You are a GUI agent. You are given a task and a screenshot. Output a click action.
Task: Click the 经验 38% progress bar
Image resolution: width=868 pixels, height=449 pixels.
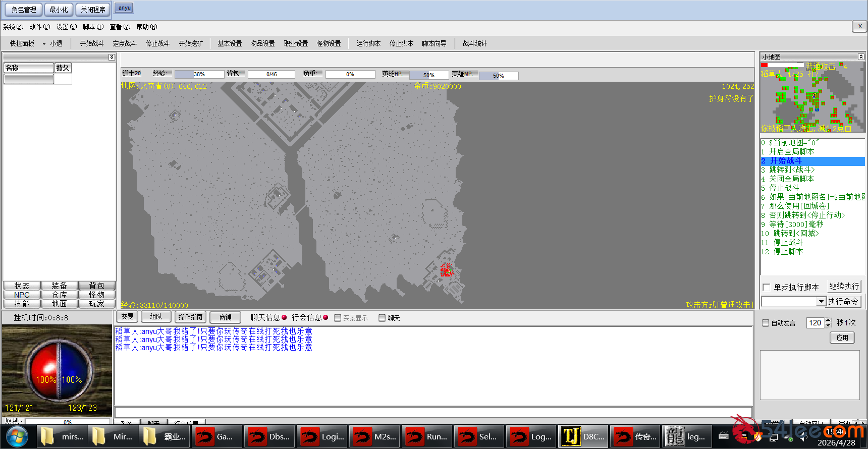click(x=199, y=74)
